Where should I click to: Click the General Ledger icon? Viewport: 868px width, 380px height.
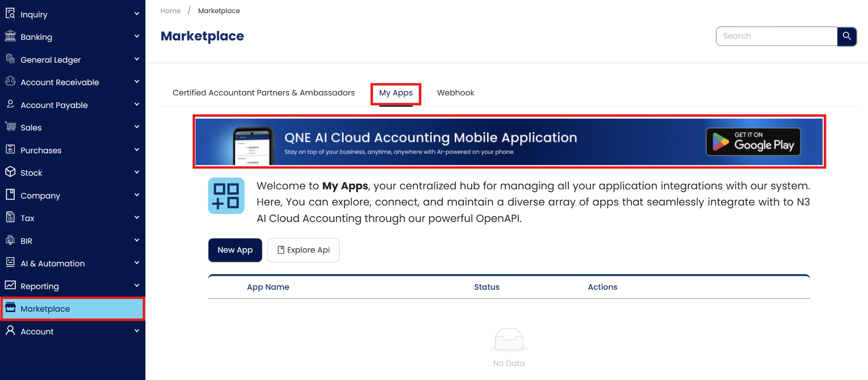pos(10,59)
